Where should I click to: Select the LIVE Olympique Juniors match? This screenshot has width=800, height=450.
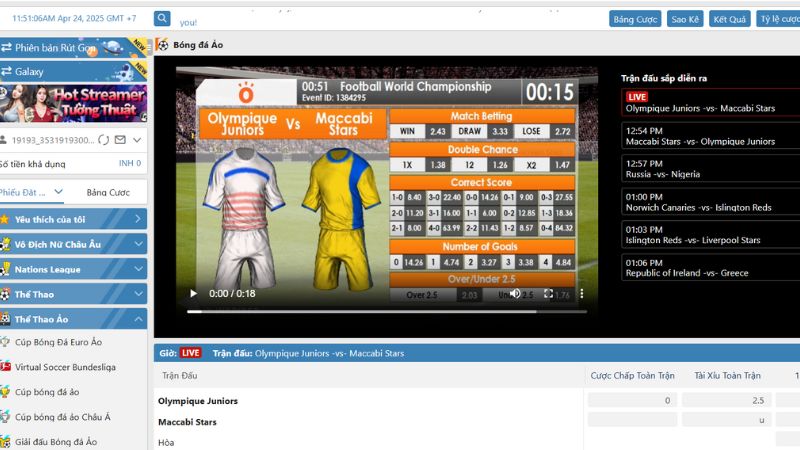[x=710, y=103]
